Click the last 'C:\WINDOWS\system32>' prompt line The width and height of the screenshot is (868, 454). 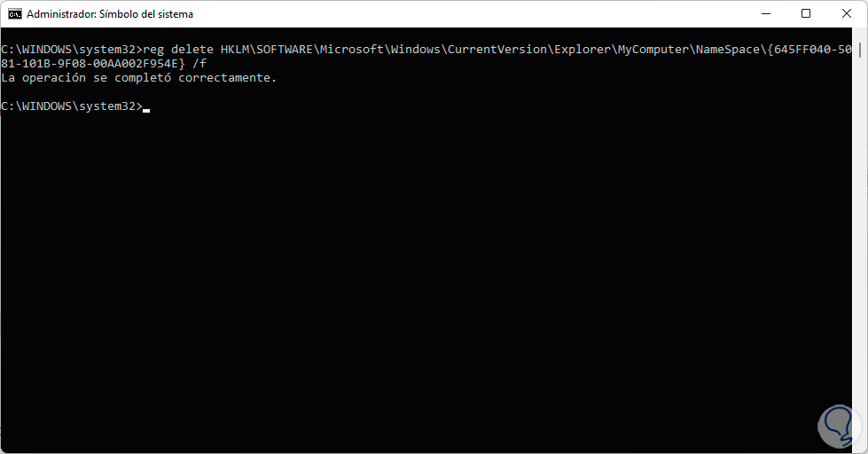pos(71,106)
